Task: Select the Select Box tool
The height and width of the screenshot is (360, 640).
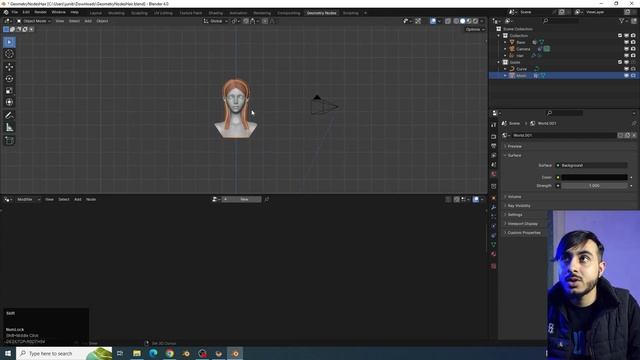Action: pyautogui.click(x=9, y=42)
